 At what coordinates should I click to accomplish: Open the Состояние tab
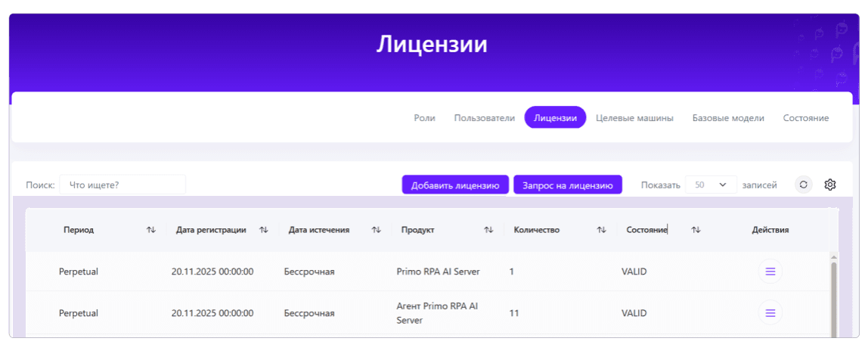click(x=805, y=118)
